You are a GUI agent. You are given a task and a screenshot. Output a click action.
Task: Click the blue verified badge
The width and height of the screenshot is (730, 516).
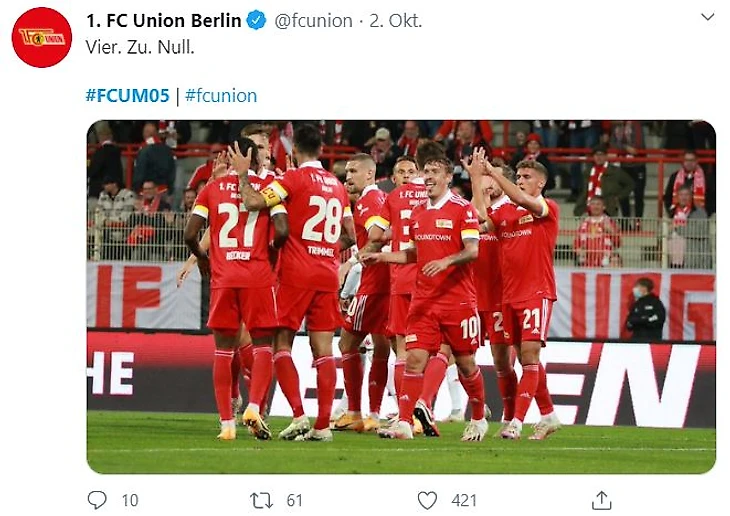point(256,21)
